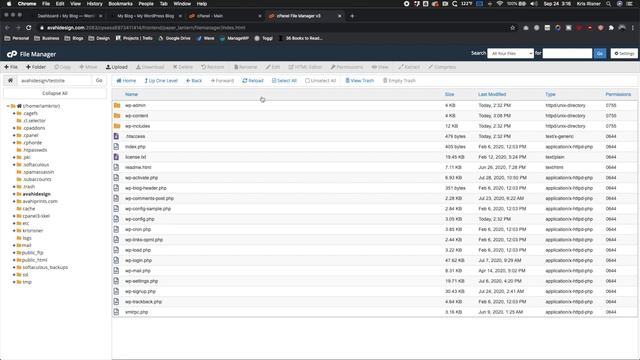
Task: Sort listing by Last Modified column
Action: click(x=492, y=94)
